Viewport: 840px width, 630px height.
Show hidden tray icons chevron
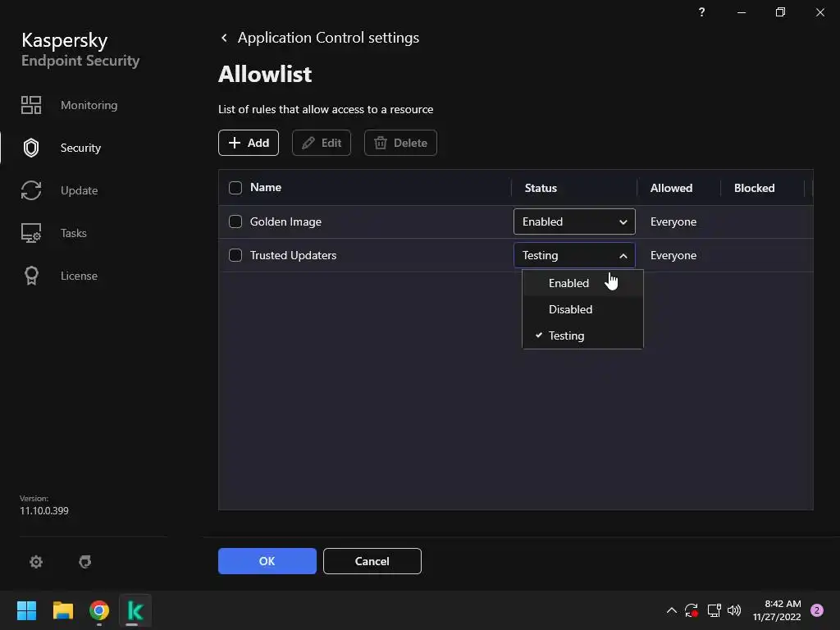(671, 610)
